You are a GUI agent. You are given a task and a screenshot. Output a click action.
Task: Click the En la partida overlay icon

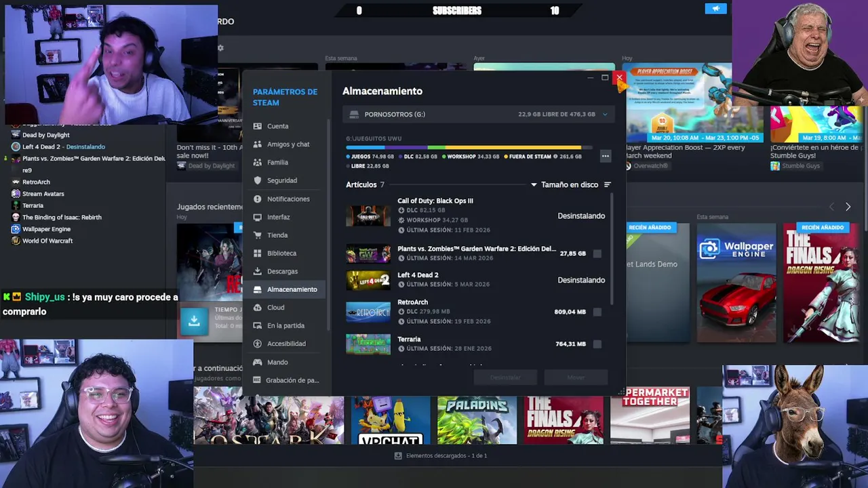pos(258,325)
